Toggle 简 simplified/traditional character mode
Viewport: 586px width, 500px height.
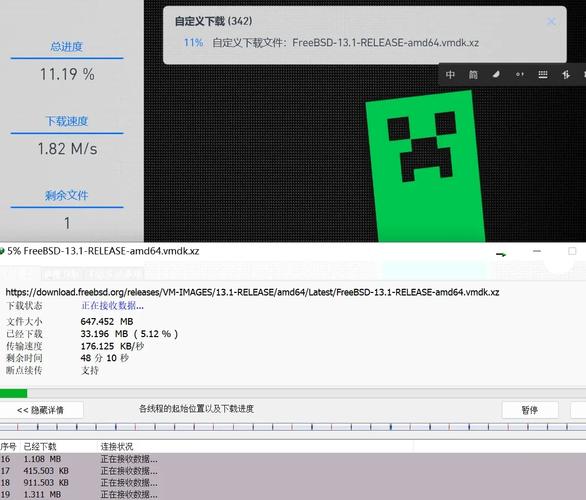pyautogui.click(x=473, y=75)
